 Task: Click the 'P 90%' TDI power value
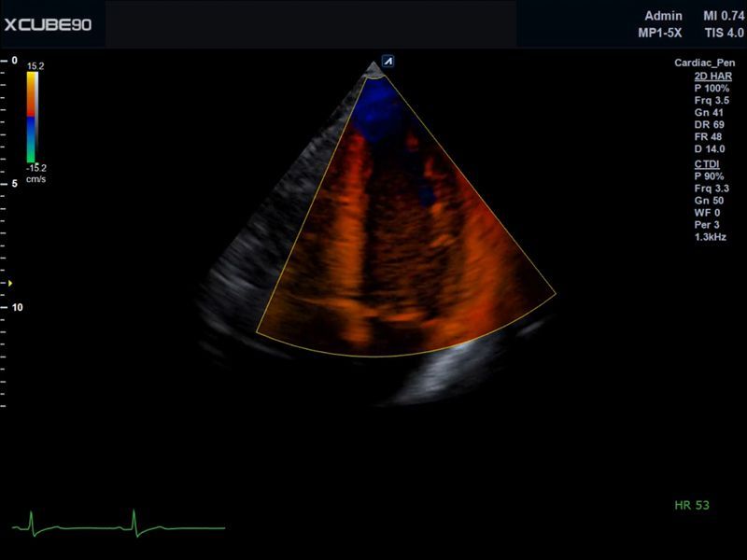[x=709, y=176]
